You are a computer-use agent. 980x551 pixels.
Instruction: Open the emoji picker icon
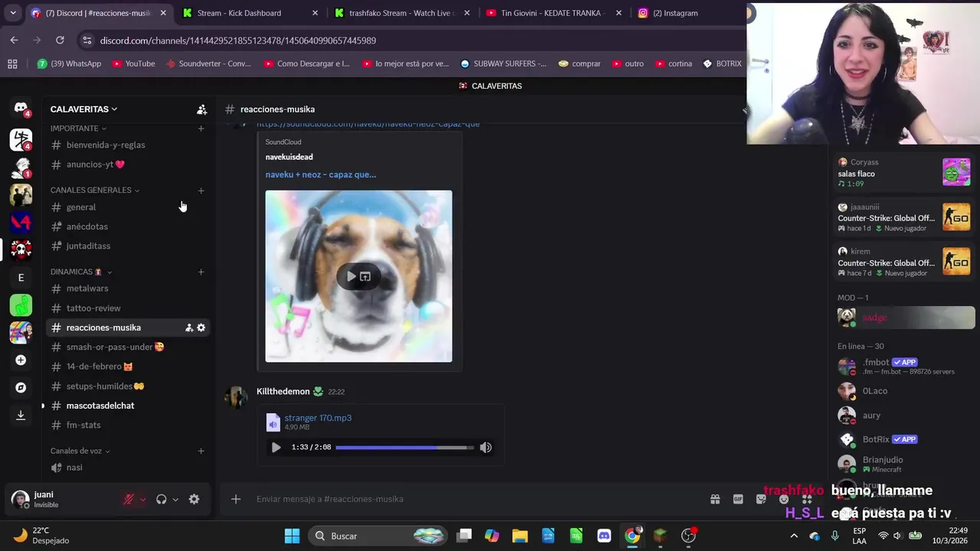point(784,499)
